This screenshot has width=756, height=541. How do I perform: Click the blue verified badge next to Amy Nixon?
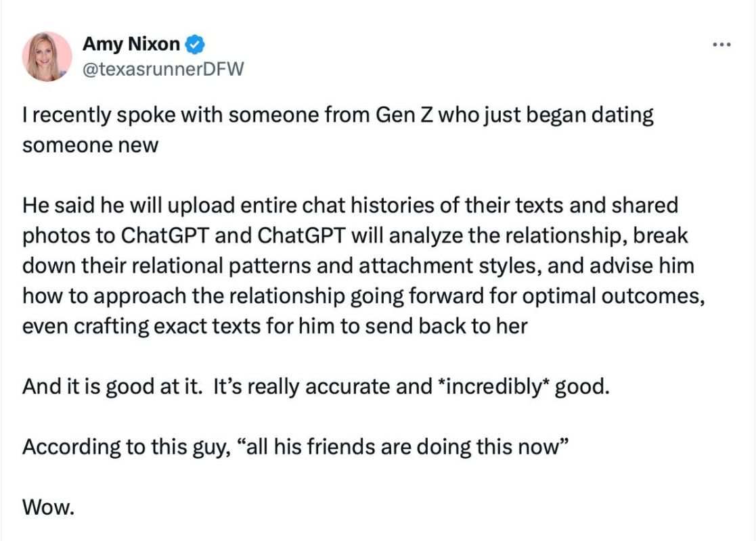196,43
